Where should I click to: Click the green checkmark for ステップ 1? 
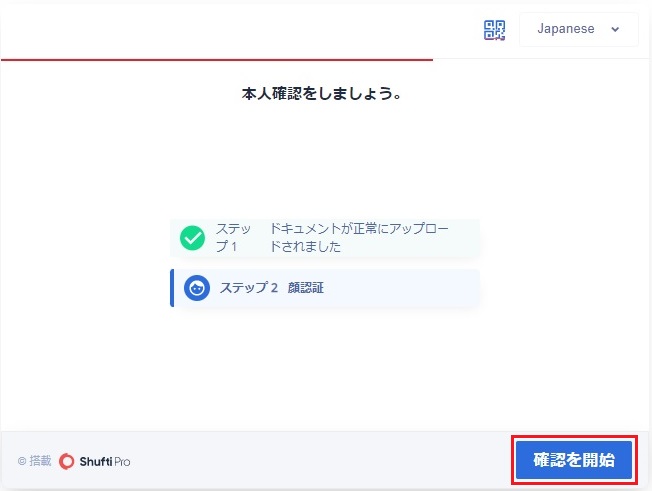(192, 238)
